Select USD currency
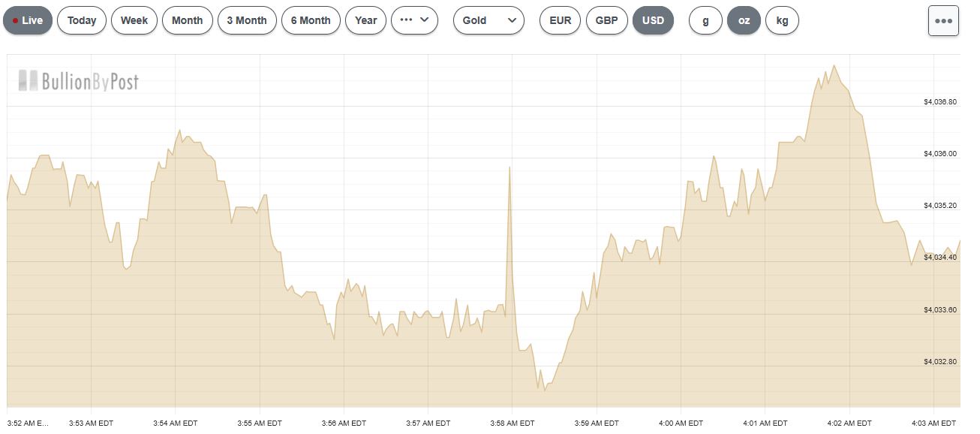The height and width of the screenshot is (434, 980). [653, 20]
